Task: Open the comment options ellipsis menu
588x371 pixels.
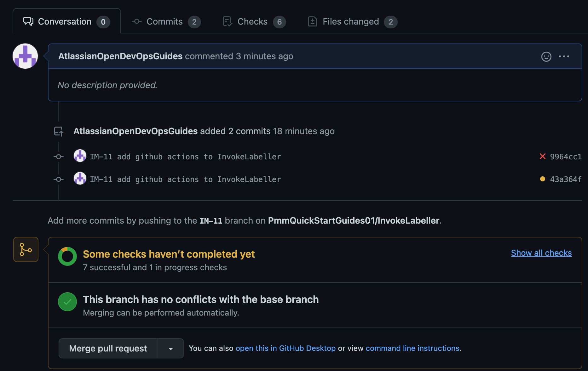Action: [x=564, y=56]
